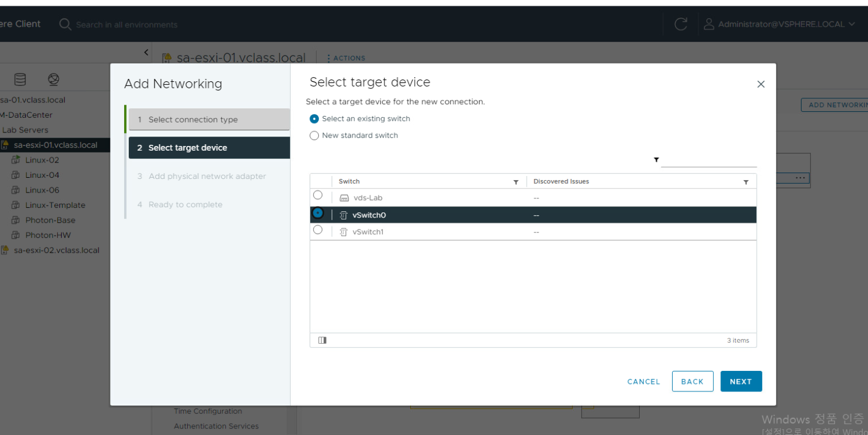Choose Select an existing switch radio
The width and height of the screenshot is (868, 435).
point(314,119)
